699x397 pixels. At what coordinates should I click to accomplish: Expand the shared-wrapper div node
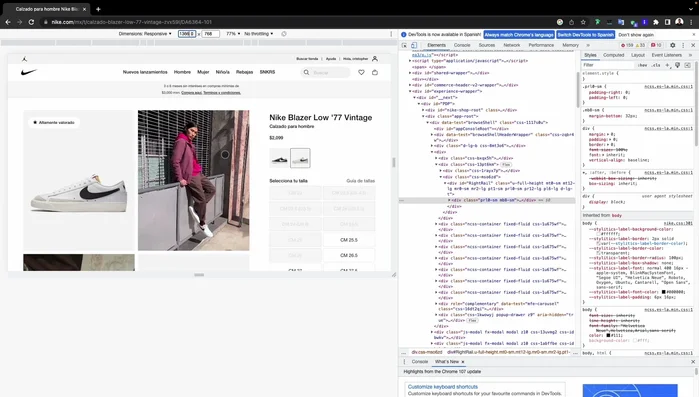pyautogui.click(x=410, y=73)
